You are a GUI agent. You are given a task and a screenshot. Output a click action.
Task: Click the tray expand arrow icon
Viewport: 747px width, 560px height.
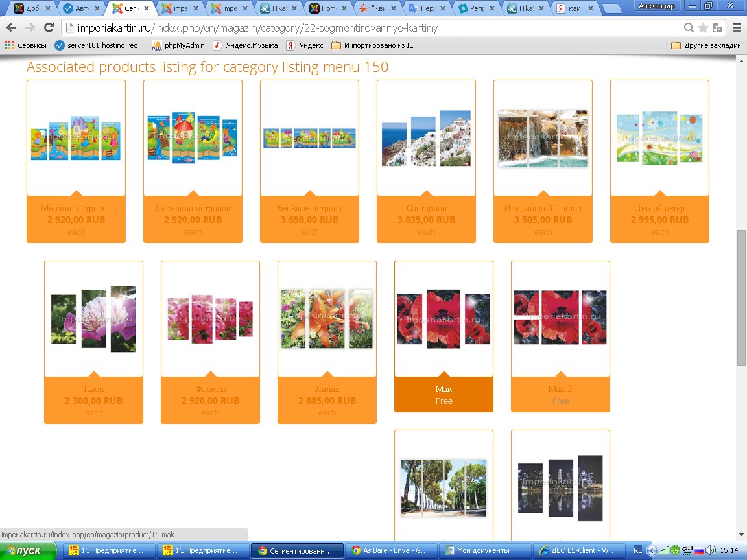pos(651,551)
